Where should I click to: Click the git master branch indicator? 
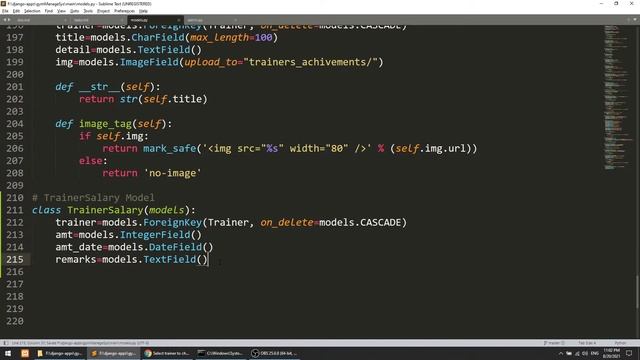(553, 343)
